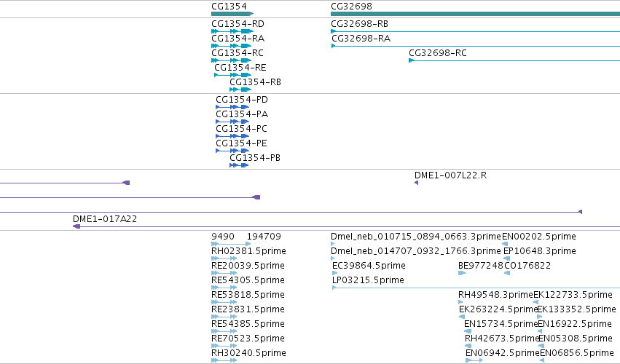Select transcript CG1354-RA
This screenshot has width=620, height=364.
238,39
